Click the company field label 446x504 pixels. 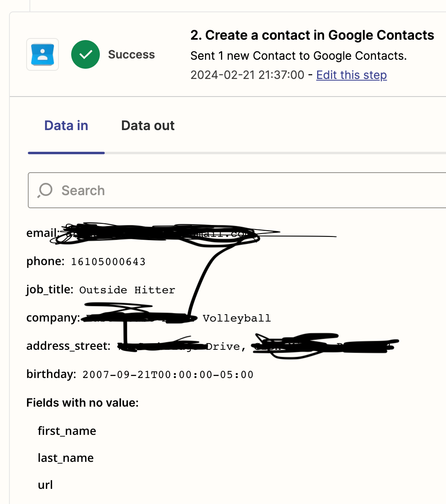coord(53,318)
